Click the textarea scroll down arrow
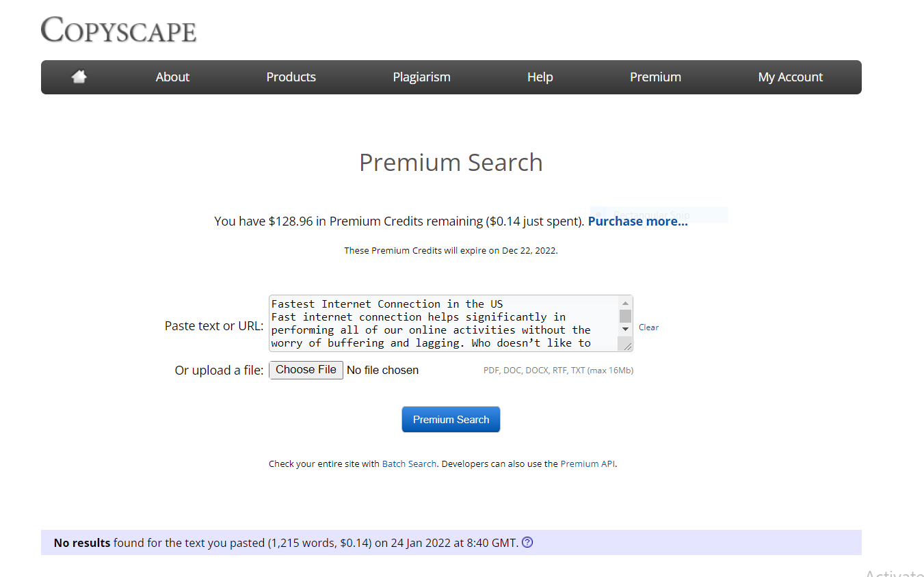Screen dimensions: 924x577 click(625, 330)
